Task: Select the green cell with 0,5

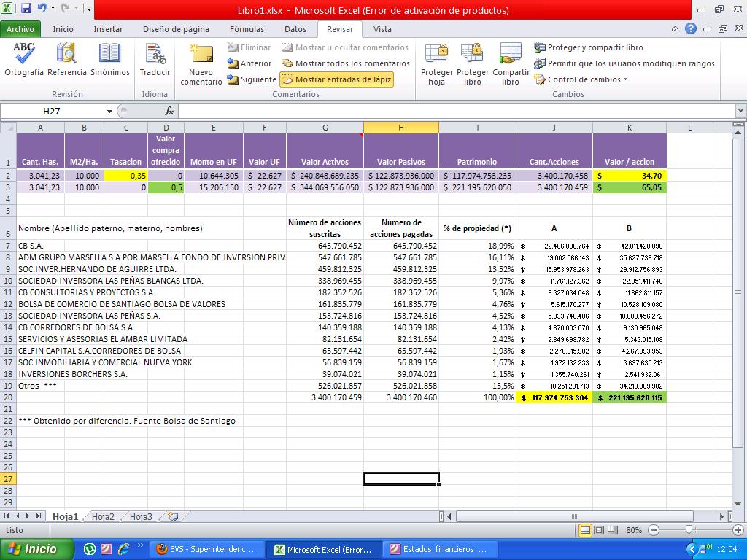Action: (166, 187)
